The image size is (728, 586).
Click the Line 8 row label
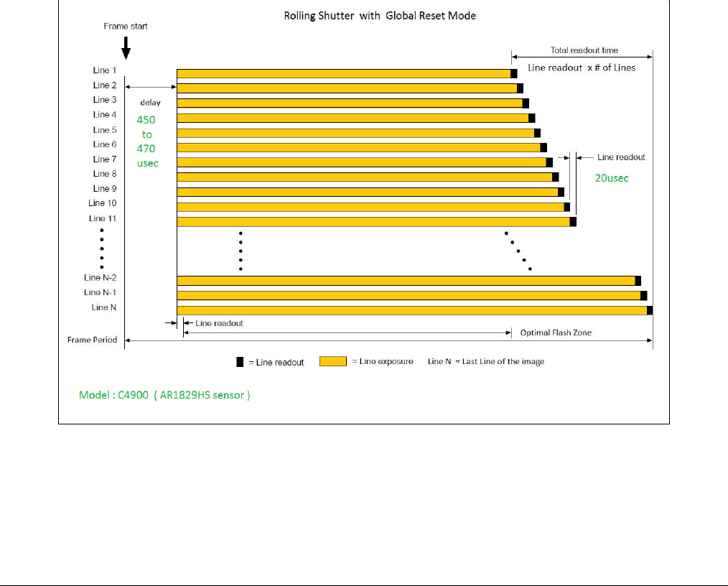[105, 174]
